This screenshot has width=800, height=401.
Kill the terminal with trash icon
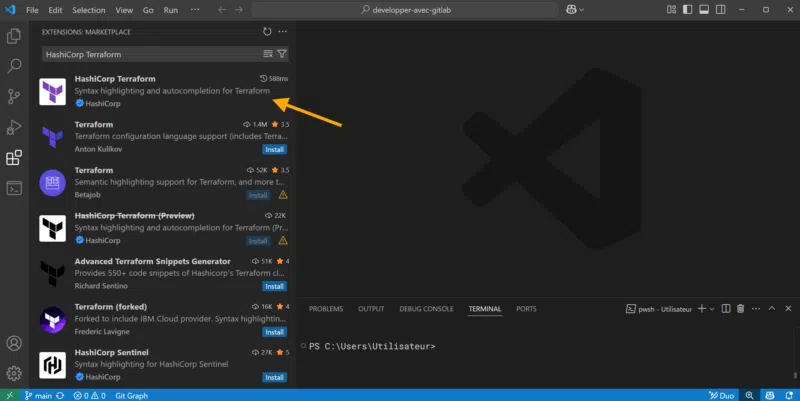click(x=741, y=309)
